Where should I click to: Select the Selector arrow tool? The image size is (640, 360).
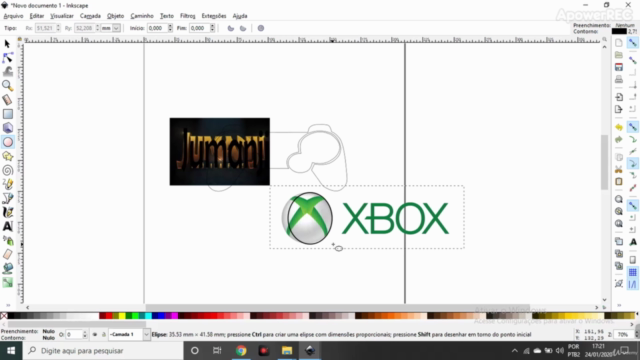[7, 44]
